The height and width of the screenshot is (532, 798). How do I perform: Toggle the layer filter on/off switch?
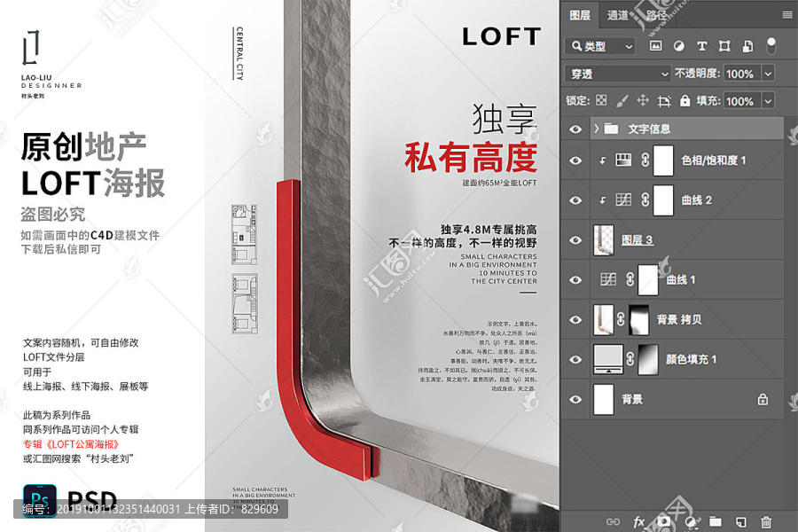click(771, 45)
